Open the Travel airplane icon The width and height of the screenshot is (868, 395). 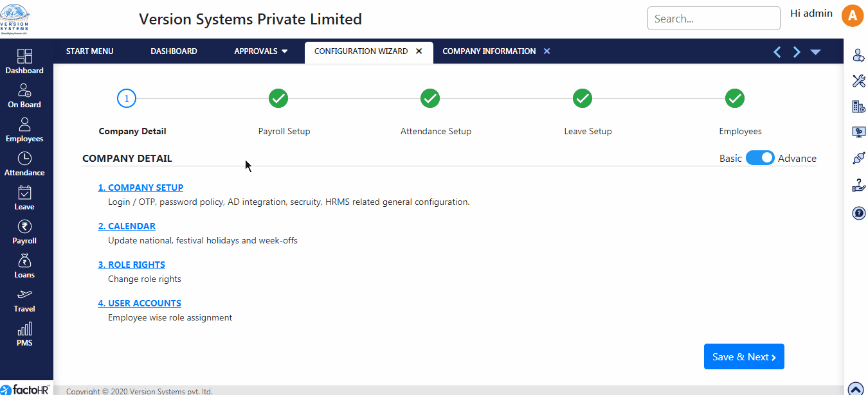24,295
